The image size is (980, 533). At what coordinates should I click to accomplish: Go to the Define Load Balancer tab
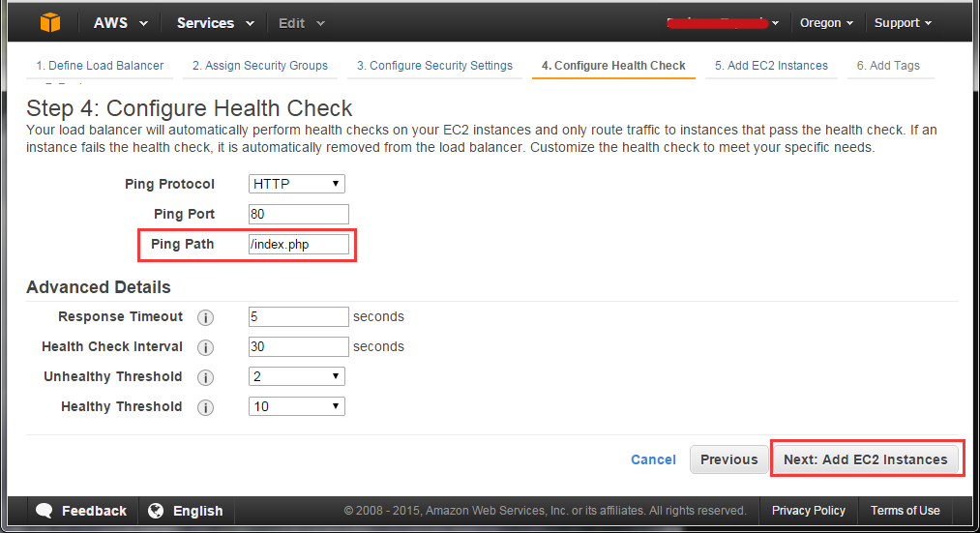tap(100, 66)
